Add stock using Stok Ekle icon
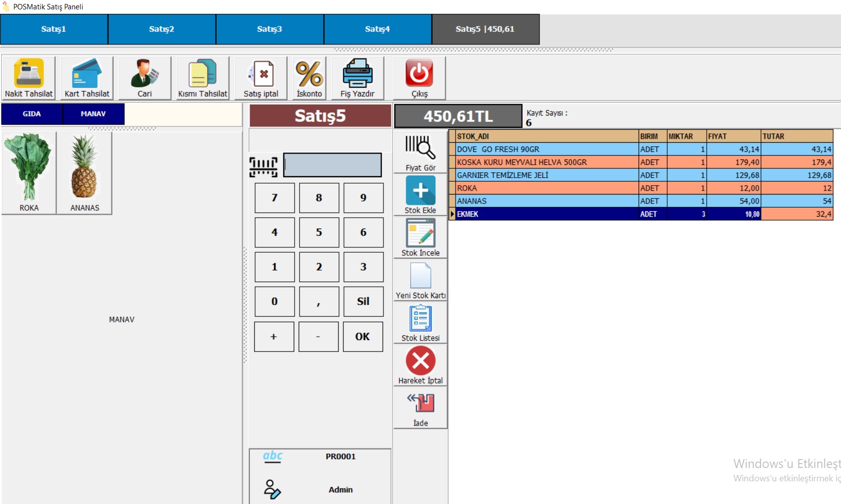This screenshot has width=841, height=504. [x=420, y=191]
